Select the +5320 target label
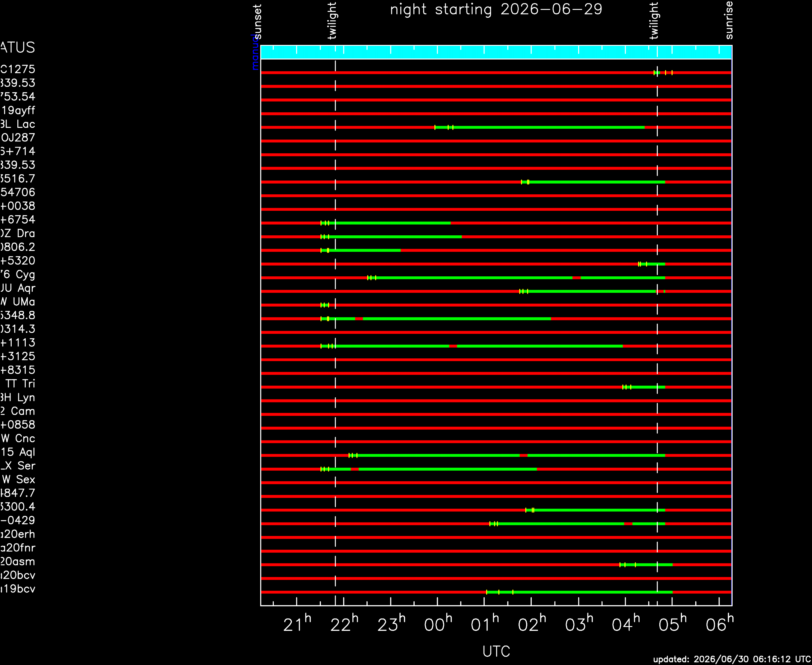This screenshot has height=665, width=812. coord(18,260)
